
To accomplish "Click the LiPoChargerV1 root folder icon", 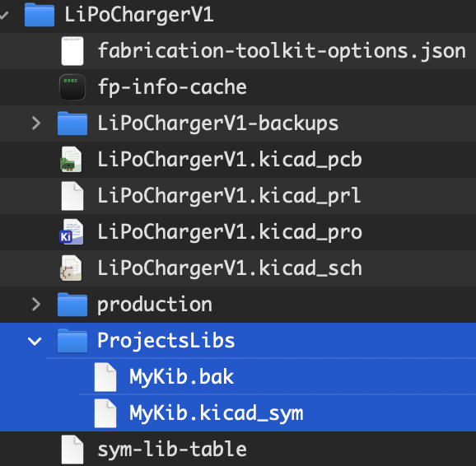I will (40, 15).
